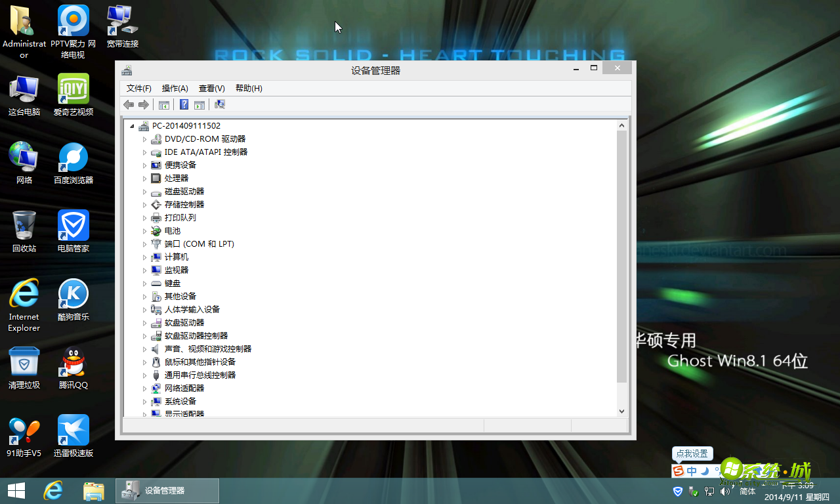This screenshot has height=504, width=840.
Task: Click the 点我设置 bubble near the tray
Action: pyautogui.click(x=692, y=453)
